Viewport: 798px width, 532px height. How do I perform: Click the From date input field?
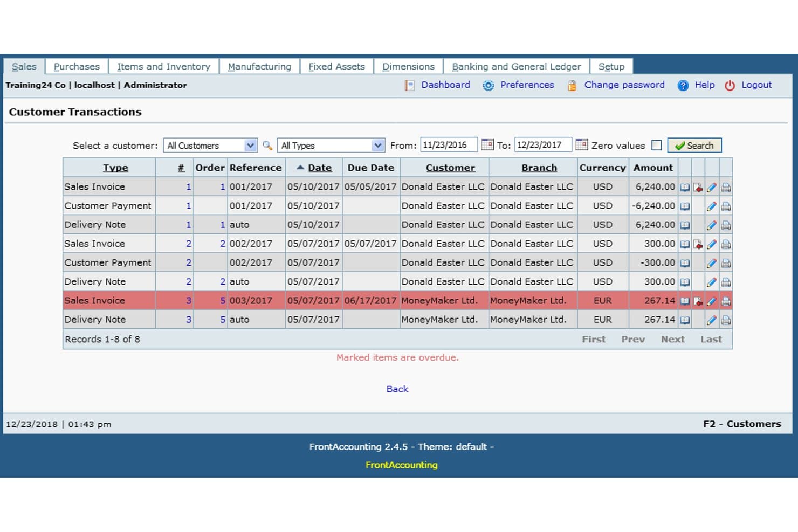[449, 145]
